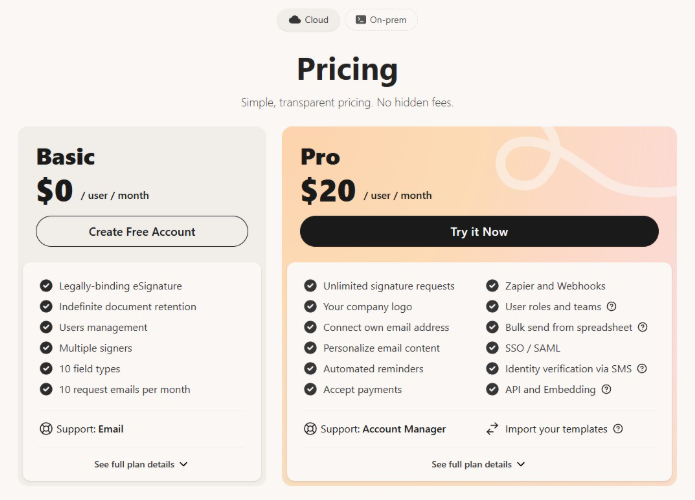This screenshot has width=695, height=500.
Task: Click the SSO / SAML feature text
Action: pos(532,348)
